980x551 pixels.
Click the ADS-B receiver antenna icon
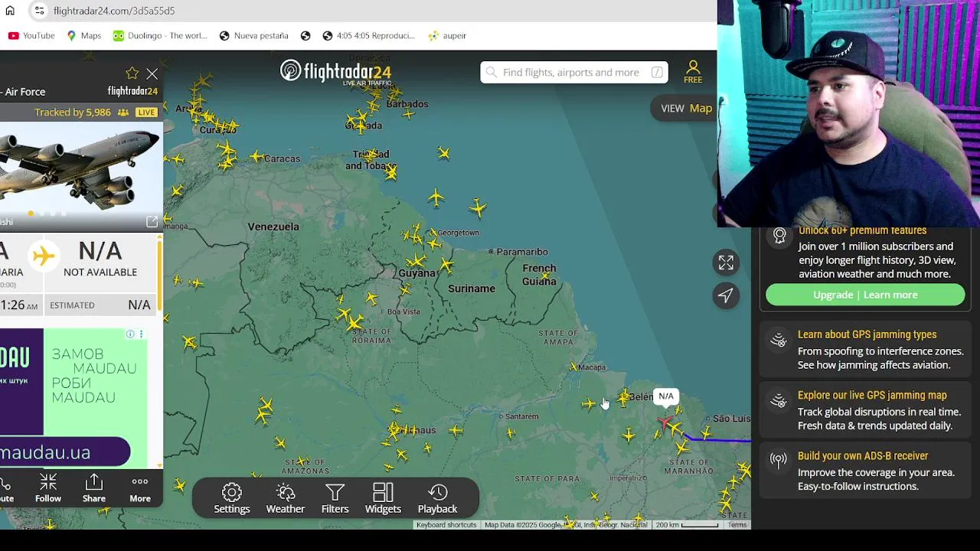click(779, 461)
